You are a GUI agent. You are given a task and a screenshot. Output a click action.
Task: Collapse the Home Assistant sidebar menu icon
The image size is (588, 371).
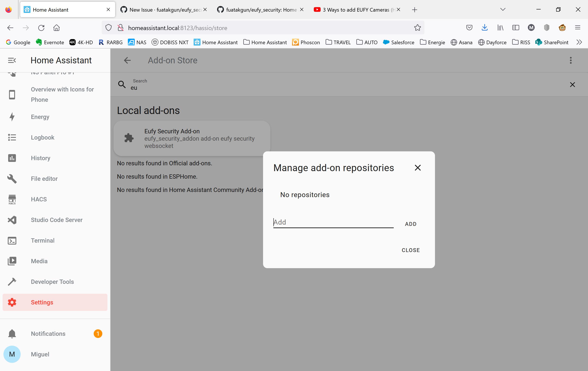[x=12, y=60]
